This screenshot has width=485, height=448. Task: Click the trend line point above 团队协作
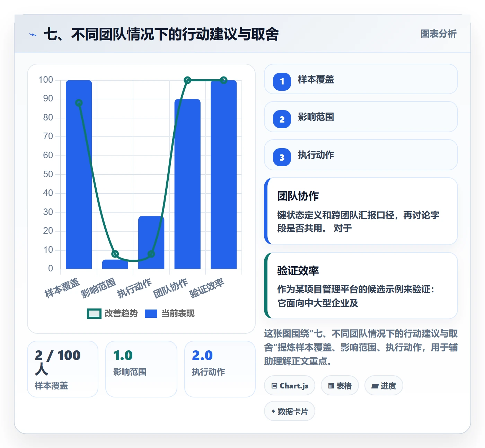pos(187,80)
